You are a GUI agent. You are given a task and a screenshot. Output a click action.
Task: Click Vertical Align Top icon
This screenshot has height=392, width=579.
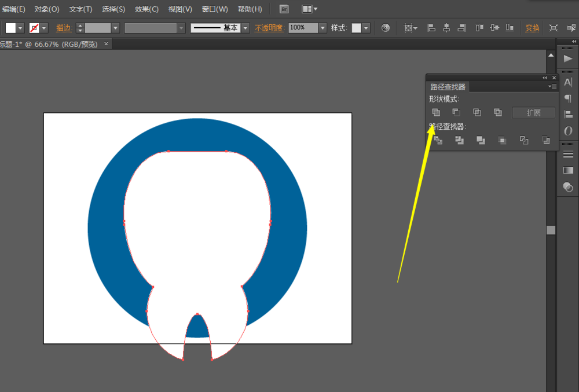[479, 28]
